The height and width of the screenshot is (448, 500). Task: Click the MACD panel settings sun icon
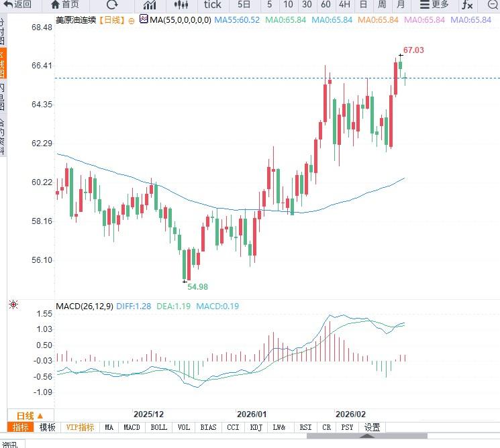pos(13,305)
